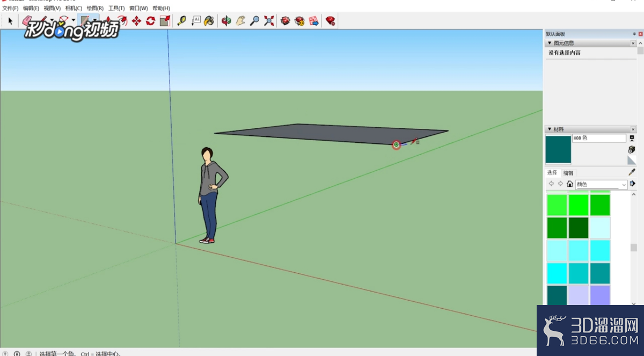Pick the bright green top-left swatch
644x356 pixels.
point(557,205)
